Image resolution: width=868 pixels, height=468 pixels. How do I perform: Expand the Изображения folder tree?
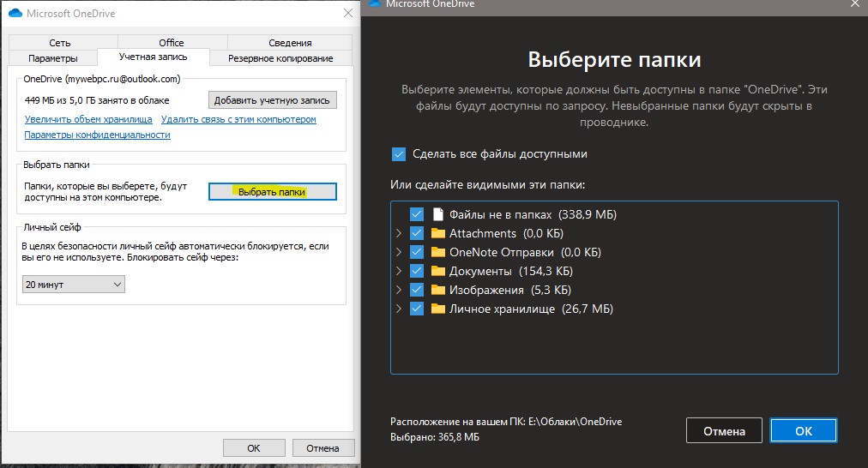[399, 290]
